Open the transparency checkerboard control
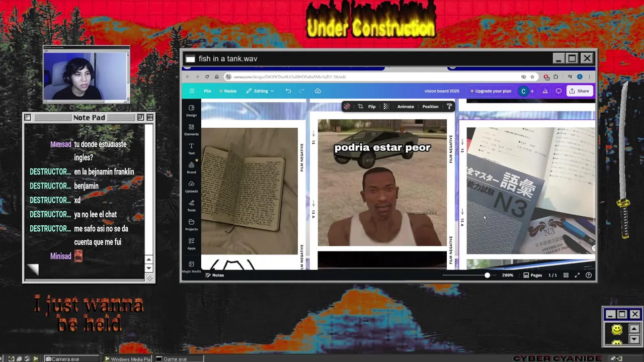The width and height of the screenshot is (644, 362). (x=386, y=107)
